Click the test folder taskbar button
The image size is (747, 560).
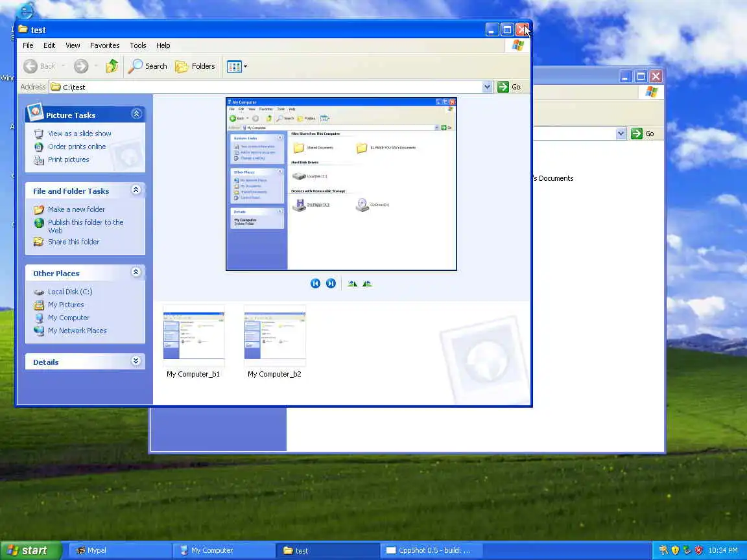(x=327, y=550)
